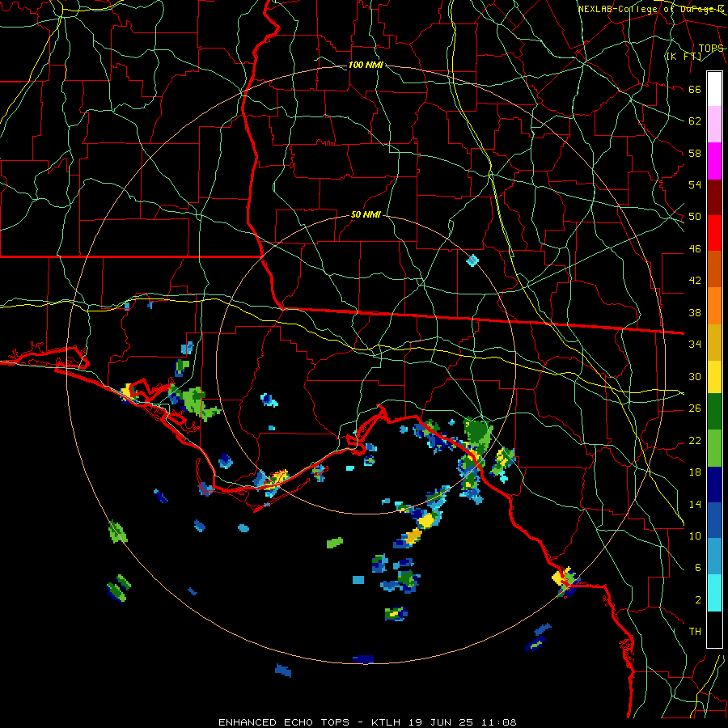The width and height of the screenshot is (728, 728).
Task: Click the white swatch in the tops legend
Action: click(x=714, y=89)
